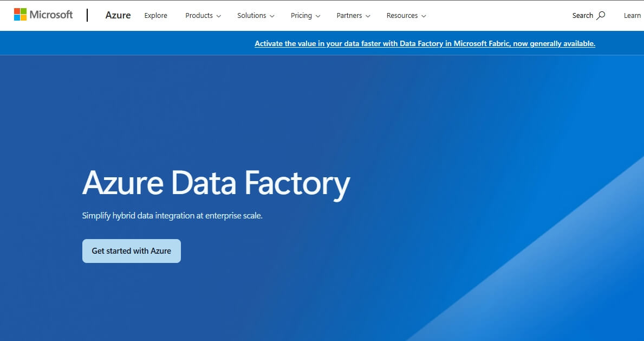Click the Learn menu item
Screen dimensions: 644x341
tap(632, 15)
